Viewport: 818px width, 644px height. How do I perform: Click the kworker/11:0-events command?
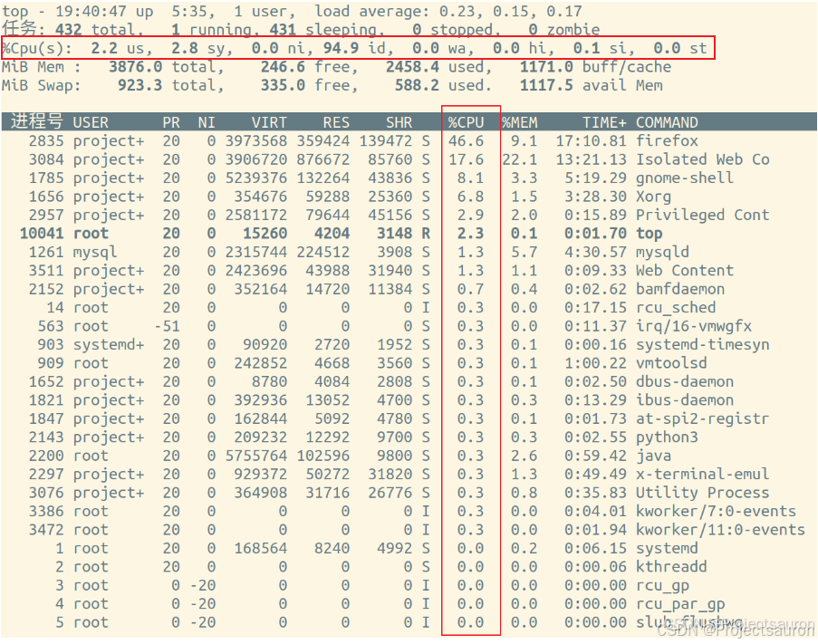pyautogui.click(x=720, y=530)
